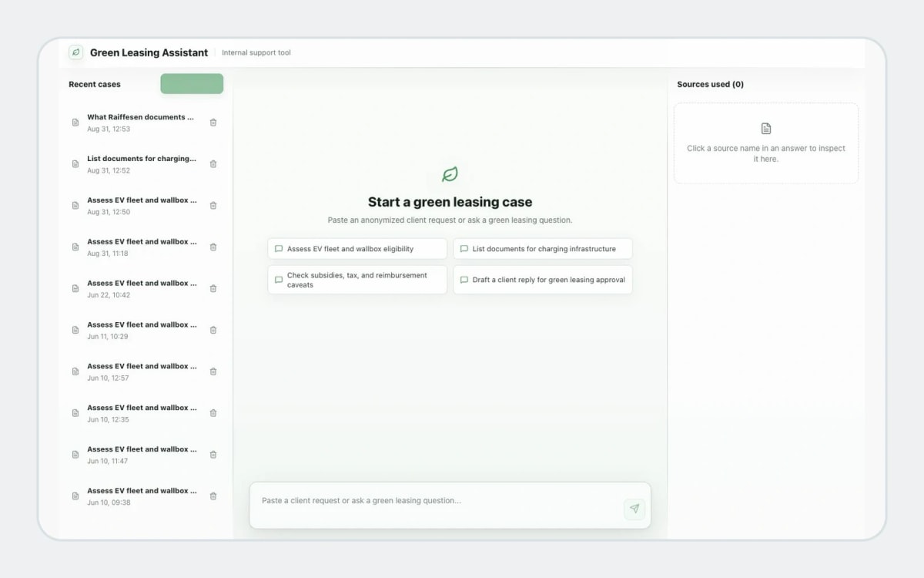Image resolution: width=924 pixels, height=578 pixels.
Task: Delete the case dated Aug 31, 12:53
Action: (213, 123)
